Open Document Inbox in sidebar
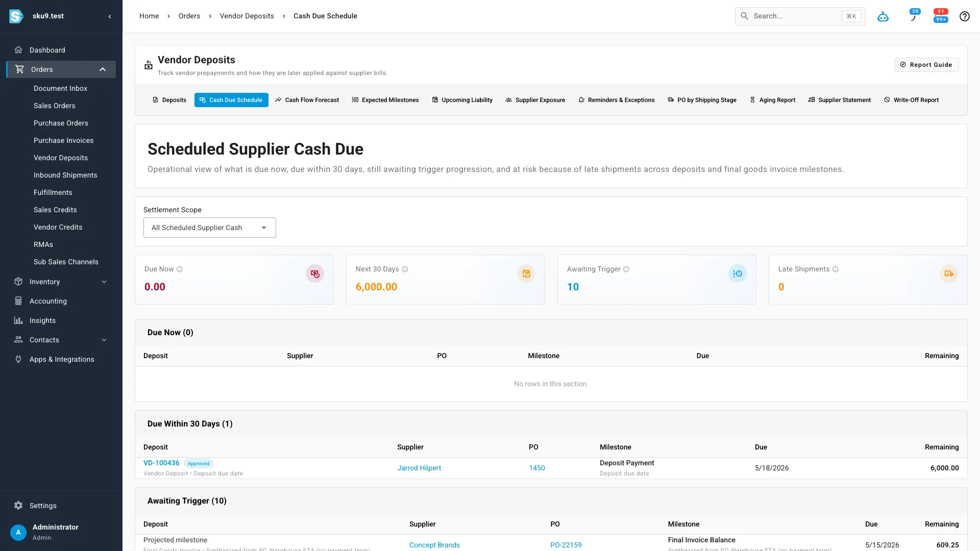Screen dimensions: 980x551 point(60,88)
